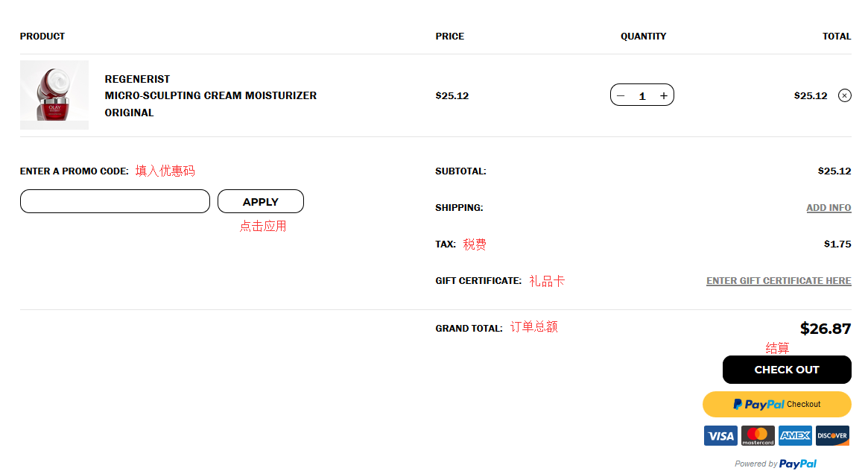
Task: Click the Discover card icon
Action: (832, 436)
